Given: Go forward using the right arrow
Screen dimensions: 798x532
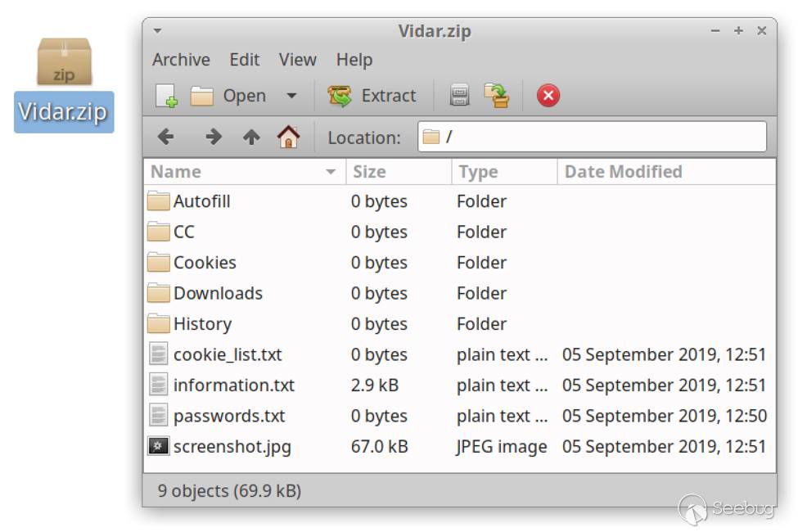Looking at the screenshot, I should point(213,138).
